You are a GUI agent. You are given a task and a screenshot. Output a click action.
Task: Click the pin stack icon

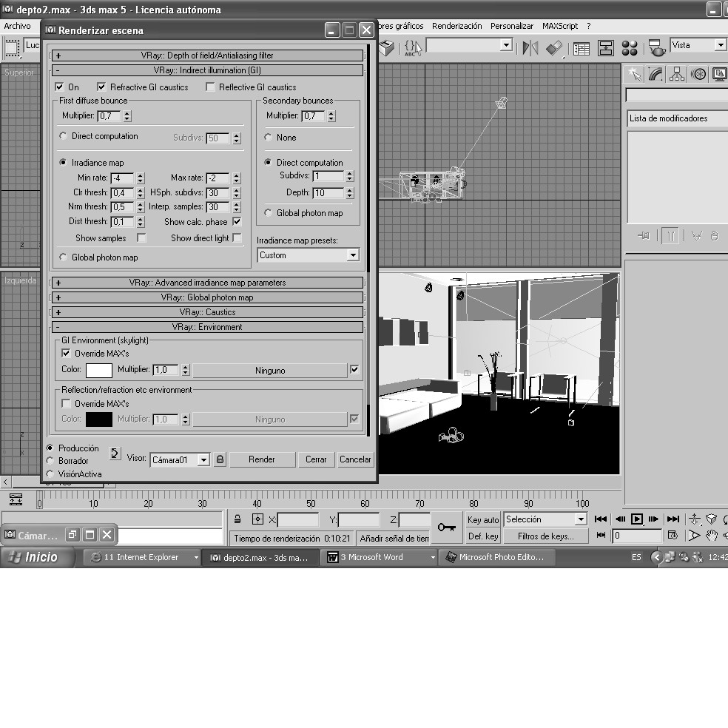(644, 235)
